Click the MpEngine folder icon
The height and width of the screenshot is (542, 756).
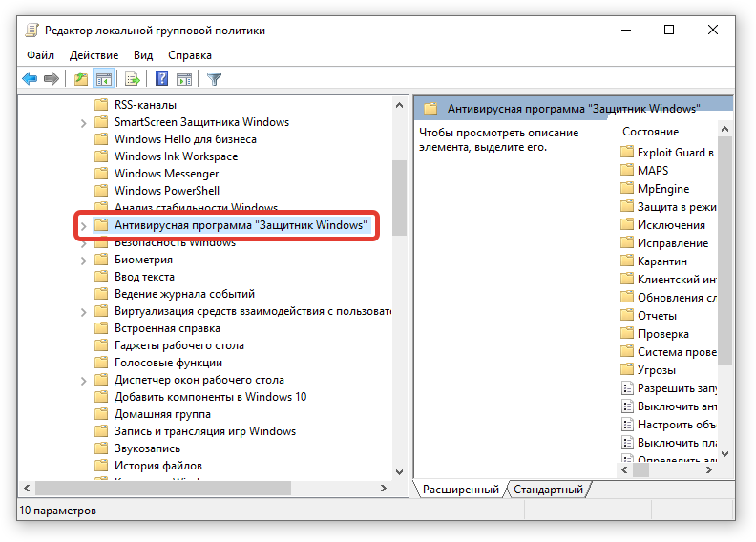point(627,188)
